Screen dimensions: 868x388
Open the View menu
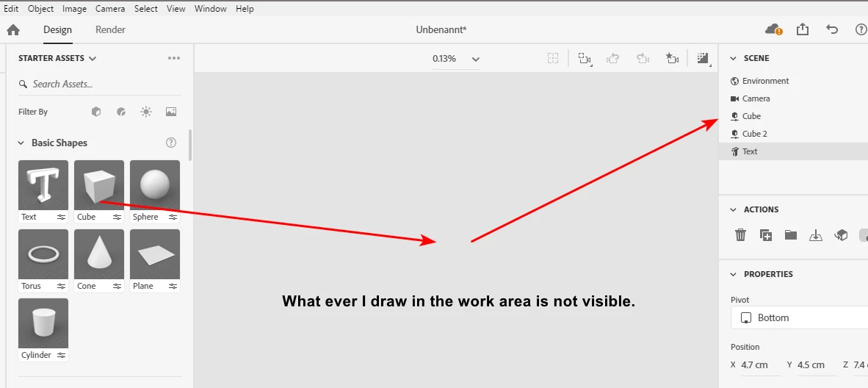[x=176, y=9]
